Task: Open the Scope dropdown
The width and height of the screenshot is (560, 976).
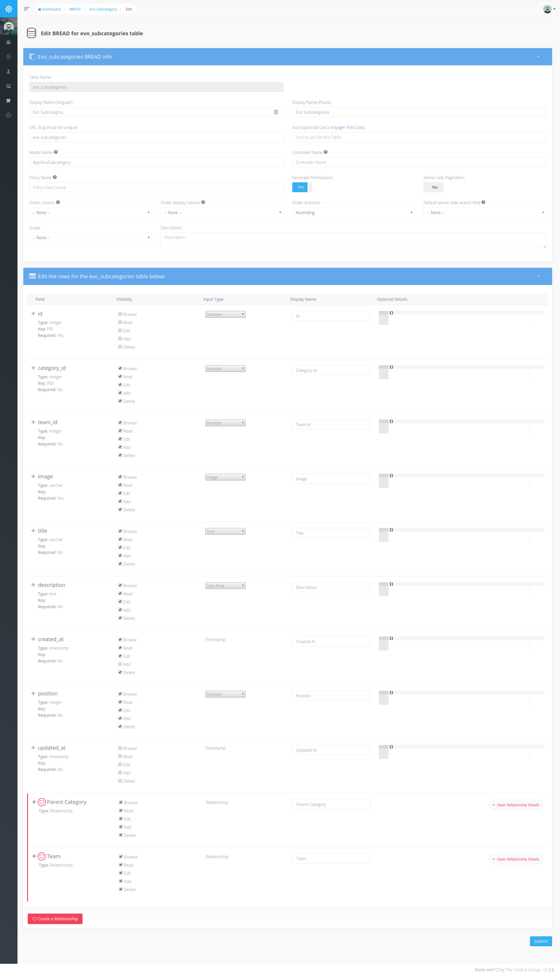Action: tap(90, 238)
